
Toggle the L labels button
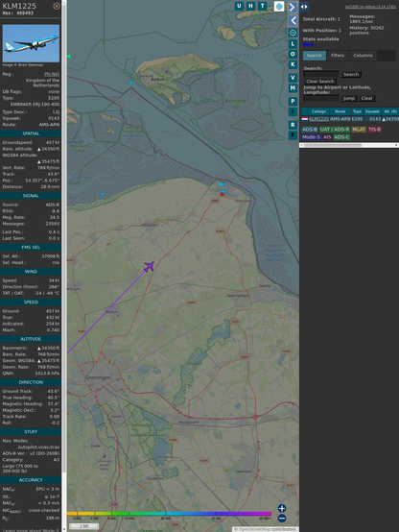293,44
